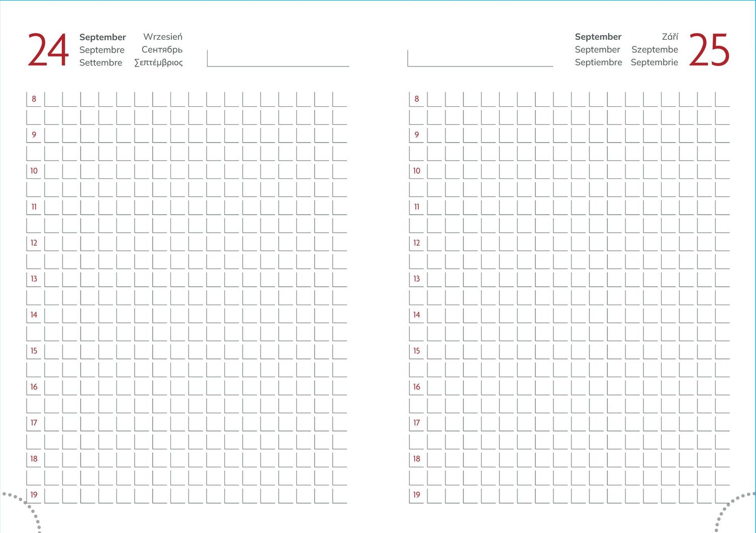Click the Σεπτέμβριος month label
The image size is (756, 533).
[x=159, y=62]
